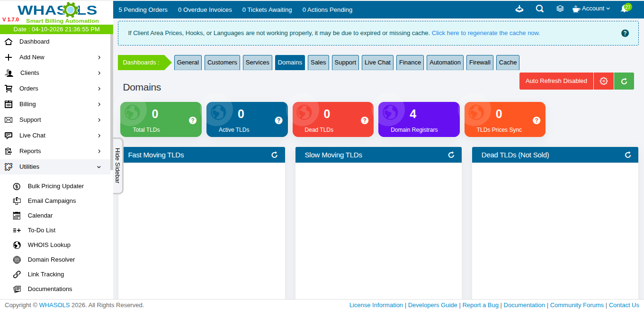Hide the sidebar using side tab
The width and height of the screenshot is (644, 310).
pyautogui.click(x=117, y=165)
